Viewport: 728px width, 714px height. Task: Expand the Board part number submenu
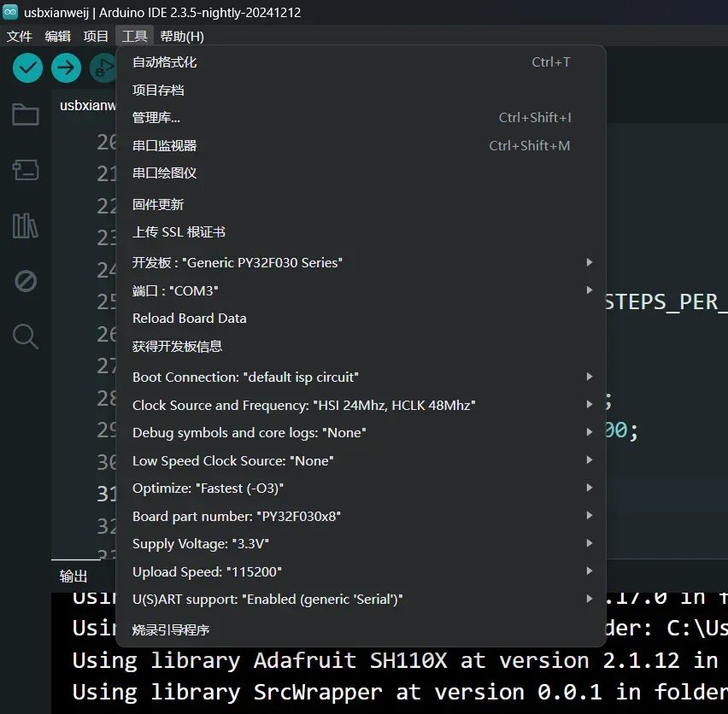click(361, 516)
